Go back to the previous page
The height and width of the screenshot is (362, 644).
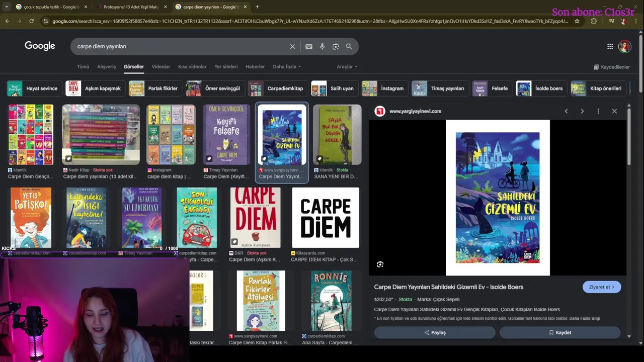(7, 21)
